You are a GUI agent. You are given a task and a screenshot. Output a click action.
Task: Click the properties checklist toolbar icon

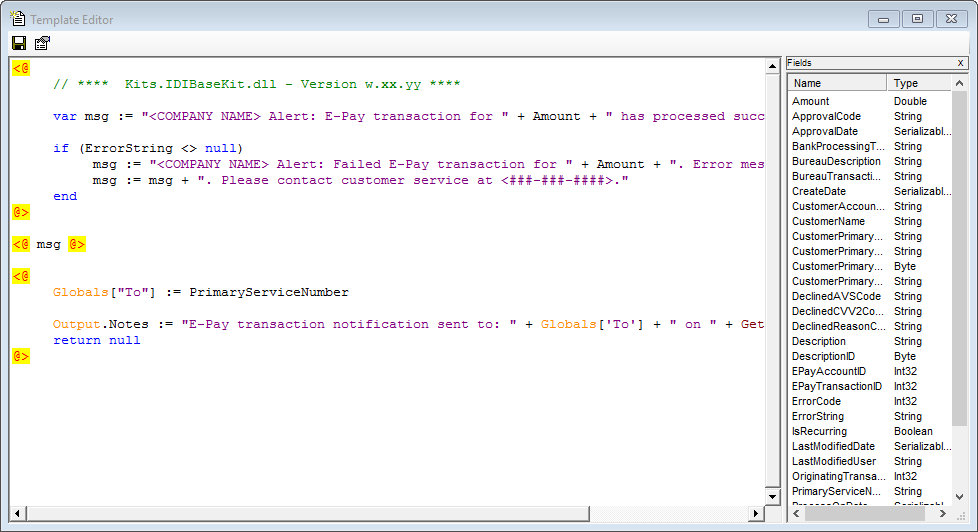[x=42, y=43]
